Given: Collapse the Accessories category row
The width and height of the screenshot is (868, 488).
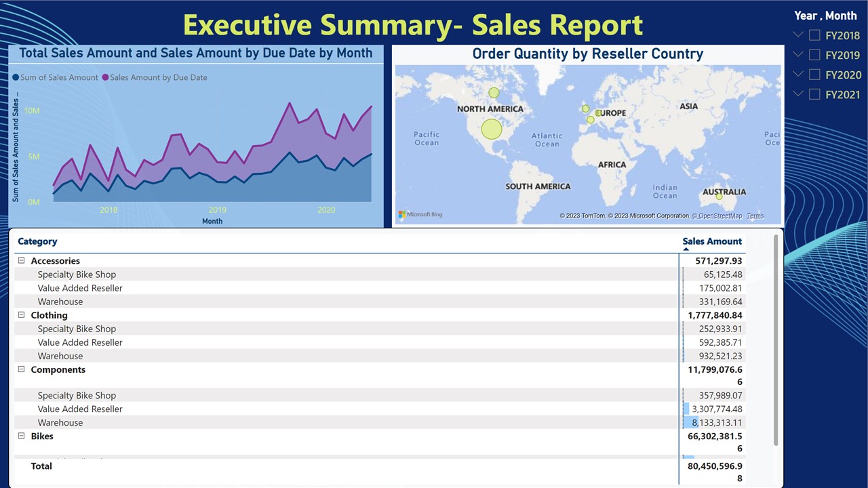Looking at the screenshot, I should [21, 261].
